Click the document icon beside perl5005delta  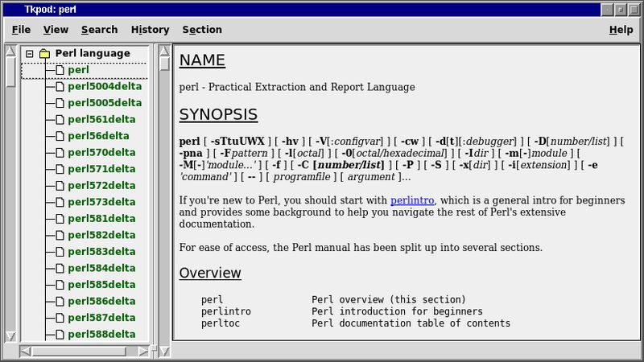pos(60,103)
